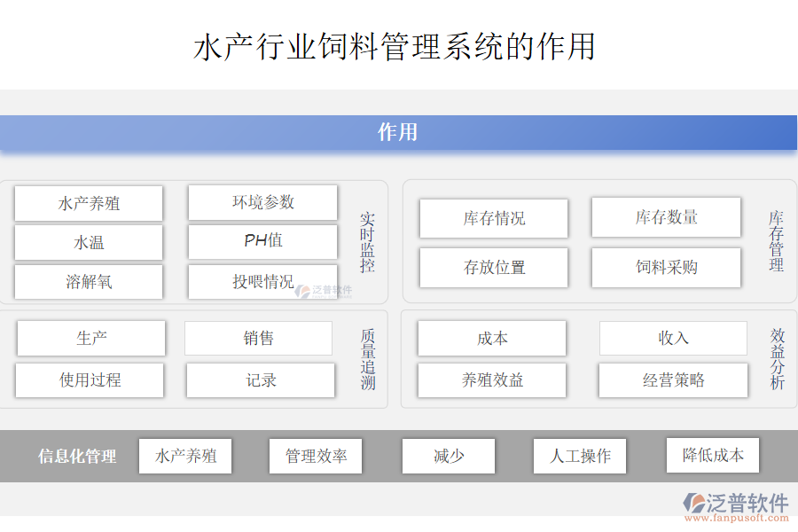
Task: Click the 库存数量 box
Action: click(x=666, y=217)
